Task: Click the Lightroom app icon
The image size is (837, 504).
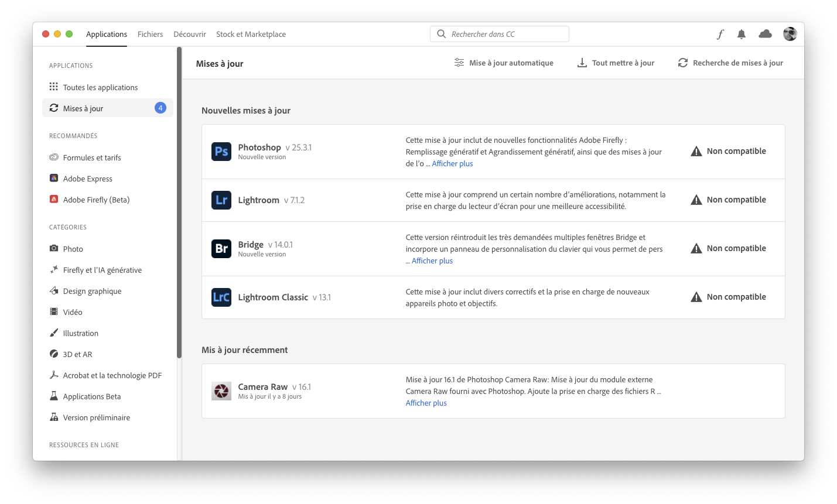Action: (x=221, y=200)
